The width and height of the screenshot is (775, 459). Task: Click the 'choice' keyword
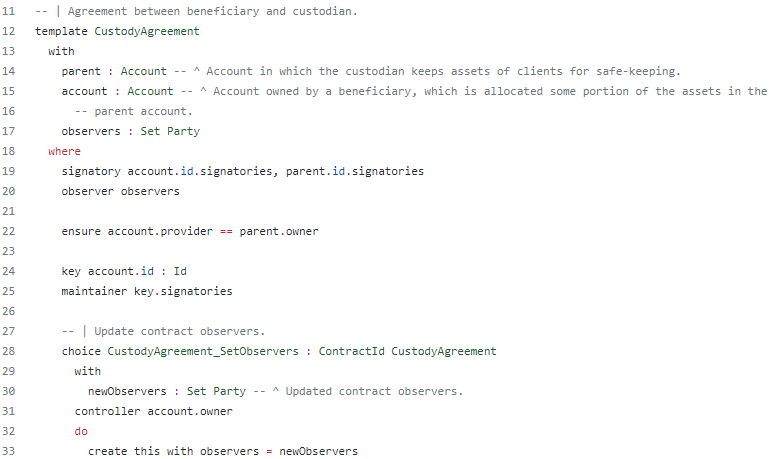coord(81,351)
